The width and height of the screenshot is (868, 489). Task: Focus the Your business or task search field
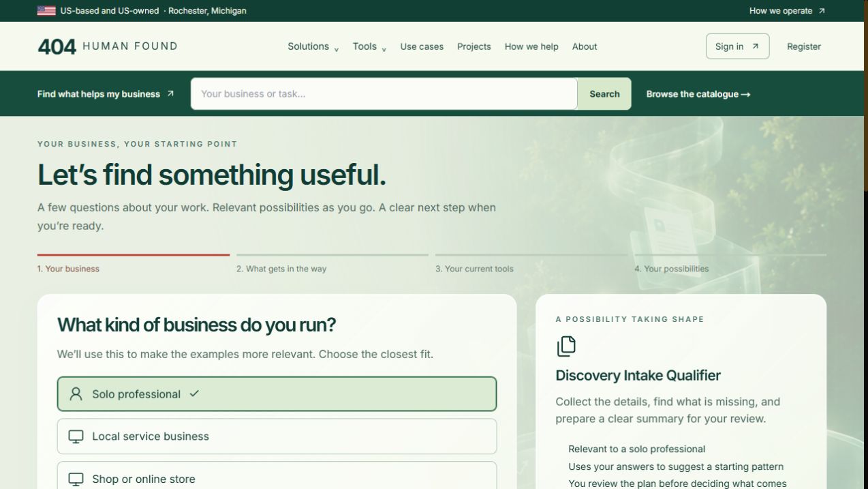[384, 94]
